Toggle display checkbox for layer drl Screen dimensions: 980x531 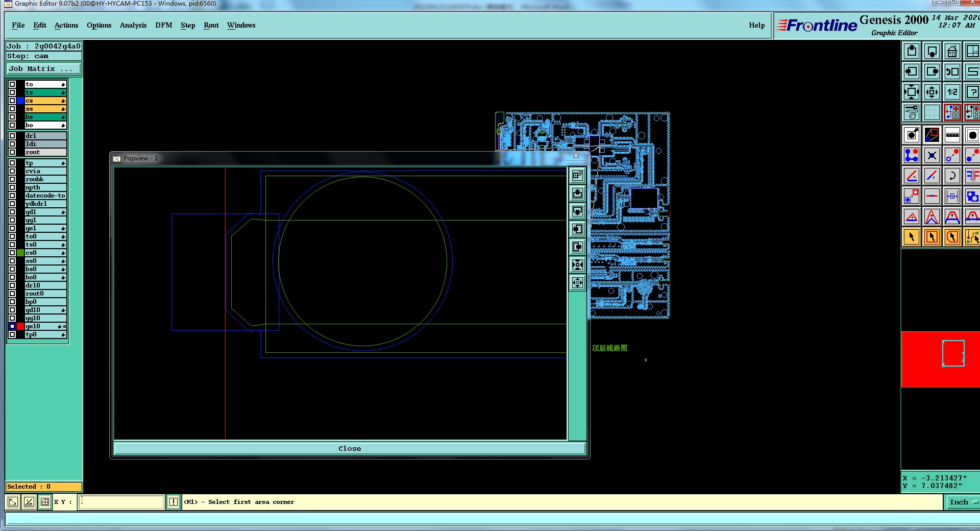pyautogui.click(x=12, y=136)
